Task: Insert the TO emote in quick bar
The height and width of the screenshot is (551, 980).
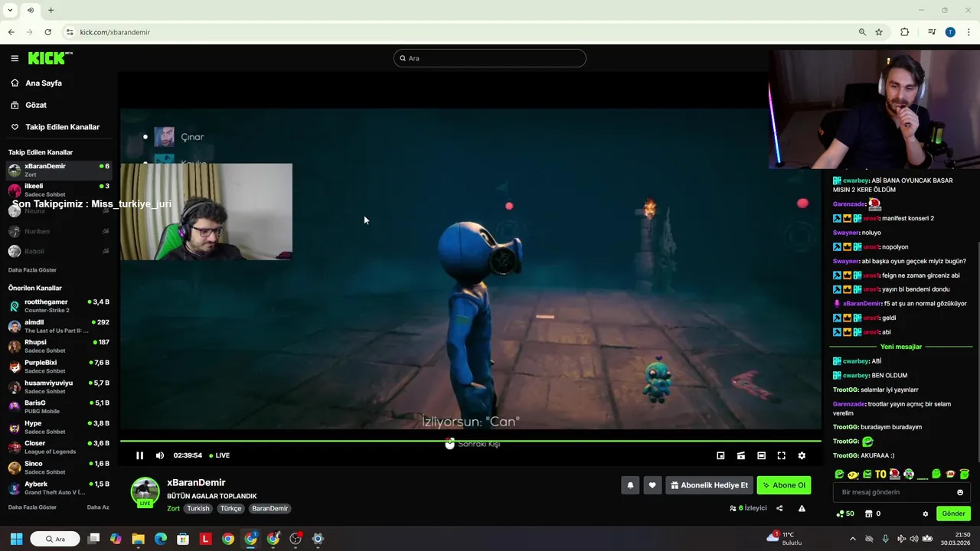Action: [880, 474]
